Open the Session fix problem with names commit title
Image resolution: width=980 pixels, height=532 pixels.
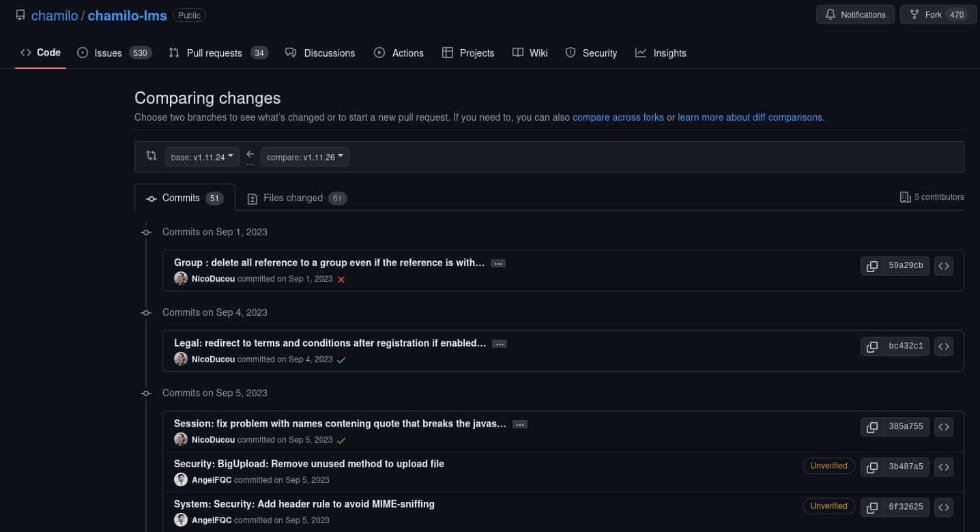(x=340, y=424)
